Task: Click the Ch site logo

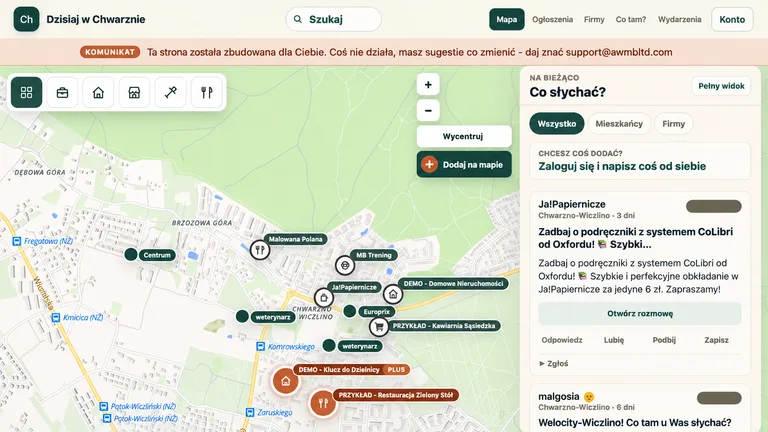Action: (x=26, y=20)
